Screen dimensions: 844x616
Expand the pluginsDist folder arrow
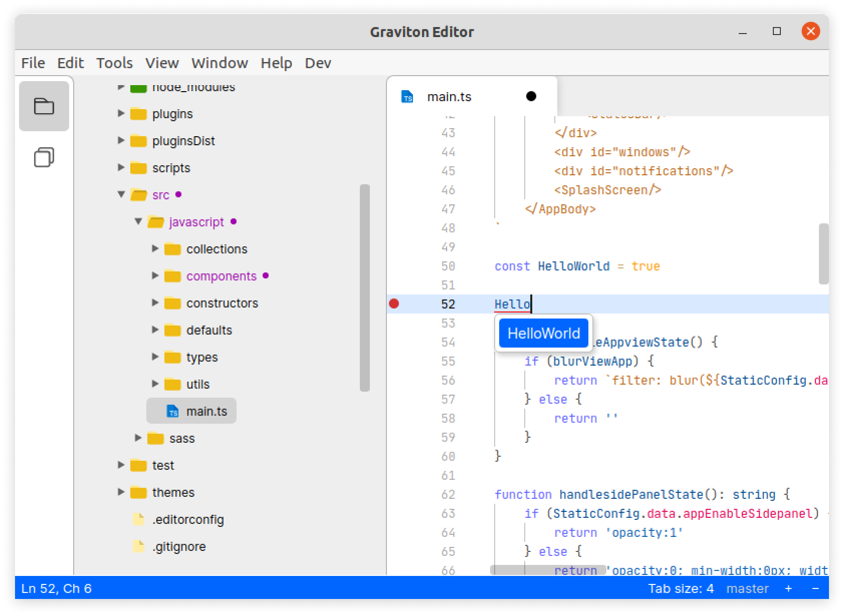(x=121, y=141)
